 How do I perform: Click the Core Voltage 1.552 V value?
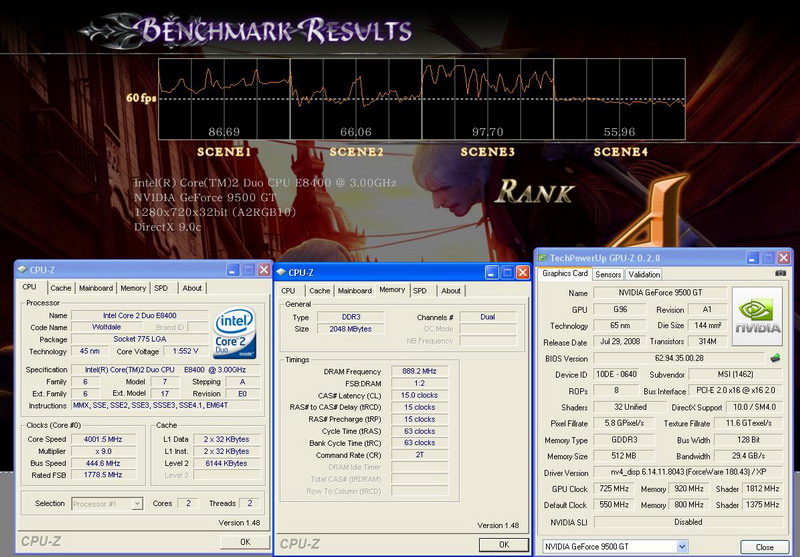point(185,351)
